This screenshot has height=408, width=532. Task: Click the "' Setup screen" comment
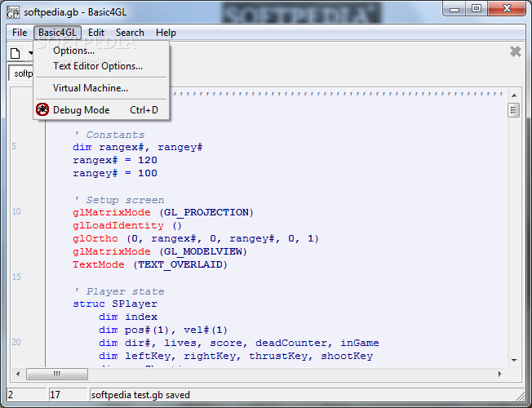(119, 200)
